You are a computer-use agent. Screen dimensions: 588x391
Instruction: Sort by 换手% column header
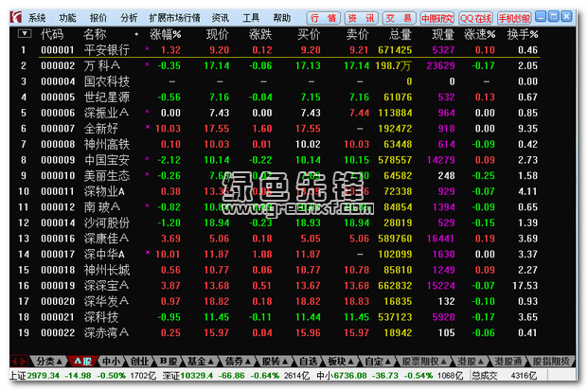coord(523,34)
